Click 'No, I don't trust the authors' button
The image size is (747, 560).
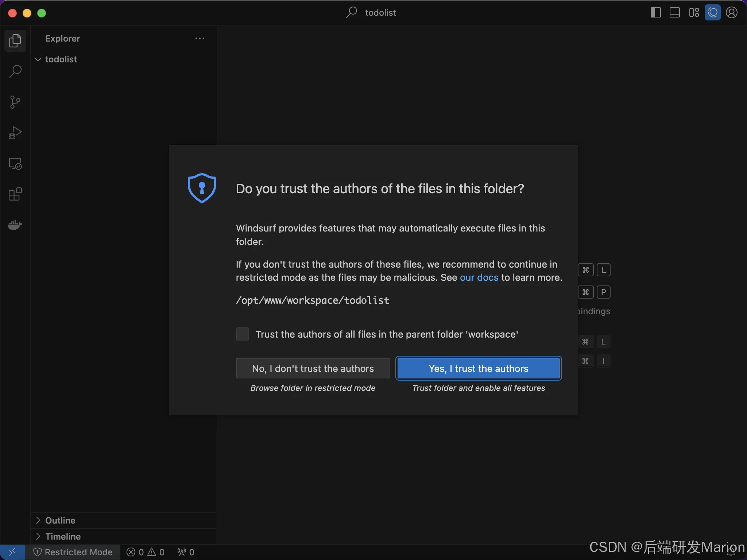click(x=313, y=368)
